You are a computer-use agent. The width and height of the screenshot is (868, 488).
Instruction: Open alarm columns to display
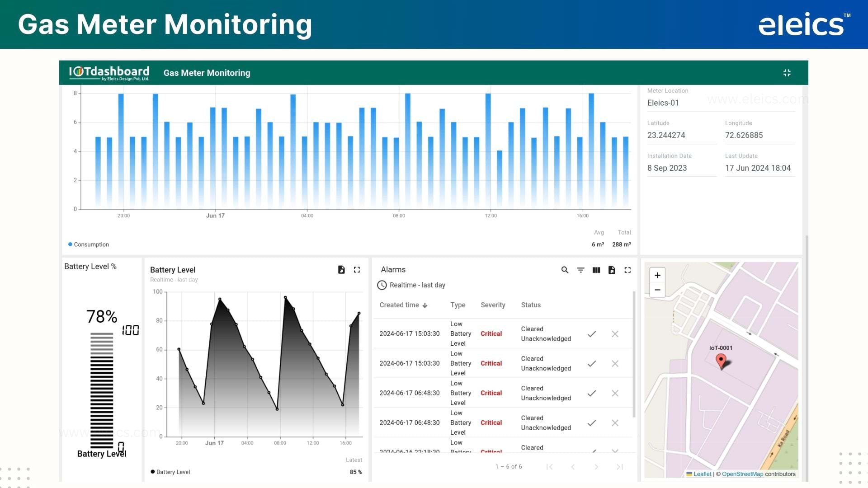click(596, 270)
